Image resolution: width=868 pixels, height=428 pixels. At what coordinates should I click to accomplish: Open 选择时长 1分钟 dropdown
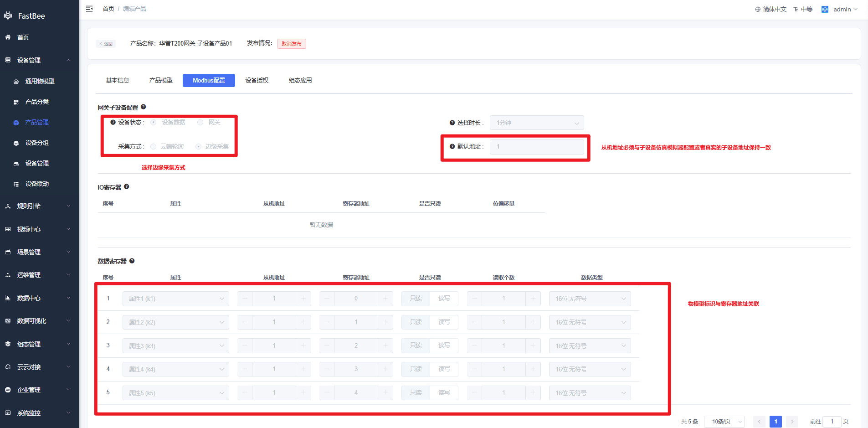click(x=537, y=123)
